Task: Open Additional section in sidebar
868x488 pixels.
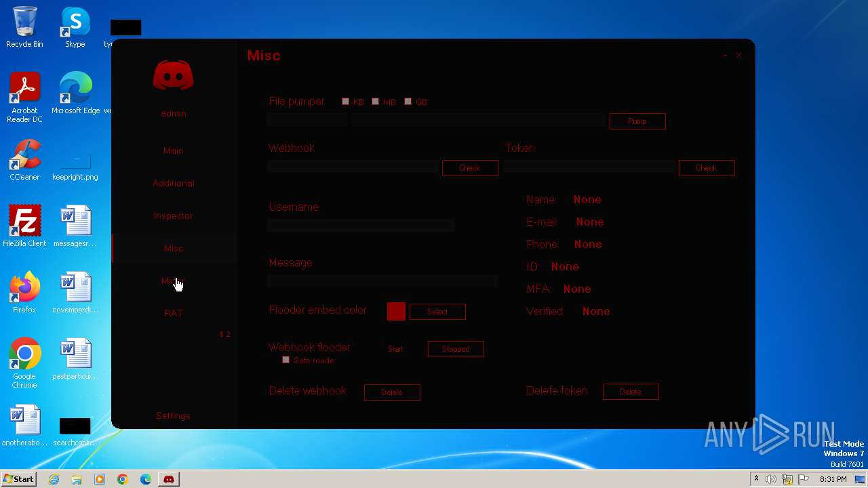Action: click(x=173, y=183)
